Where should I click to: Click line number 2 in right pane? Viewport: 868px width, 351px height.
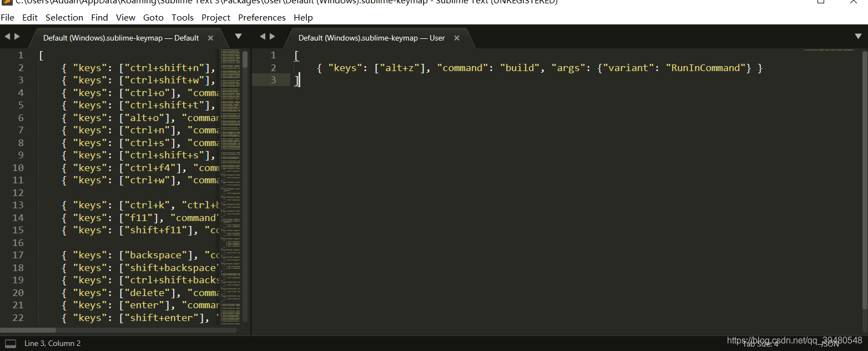(x=273, y=68)
